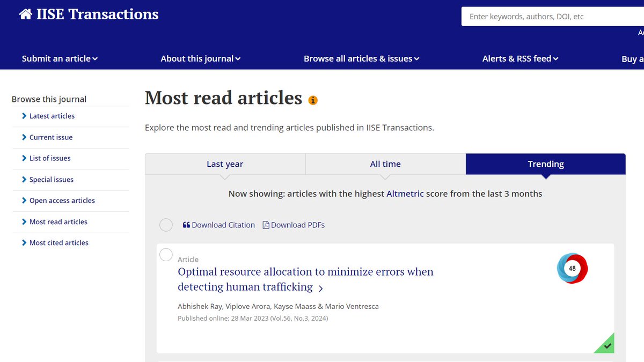Expand the Submit an article menu
644x362 pixels.
pos(60,58)
